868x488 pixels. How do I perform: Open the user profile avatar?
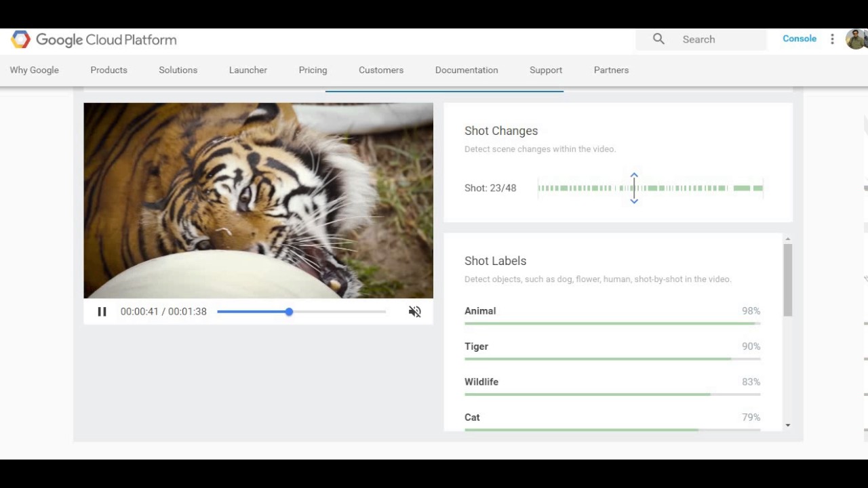[856, 39]
